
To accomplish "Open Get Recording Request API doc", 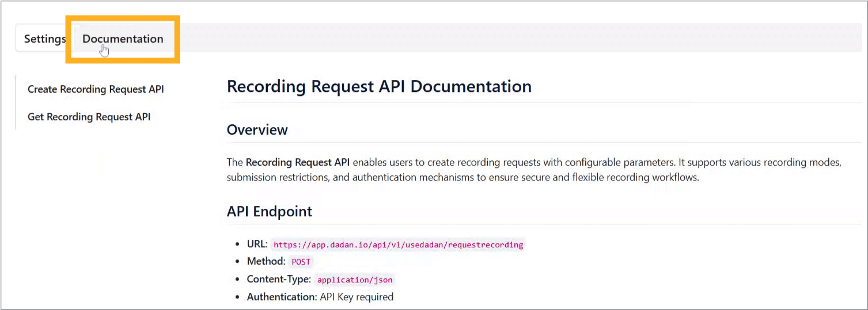I will pyautogui.click(x=89, y=117).
